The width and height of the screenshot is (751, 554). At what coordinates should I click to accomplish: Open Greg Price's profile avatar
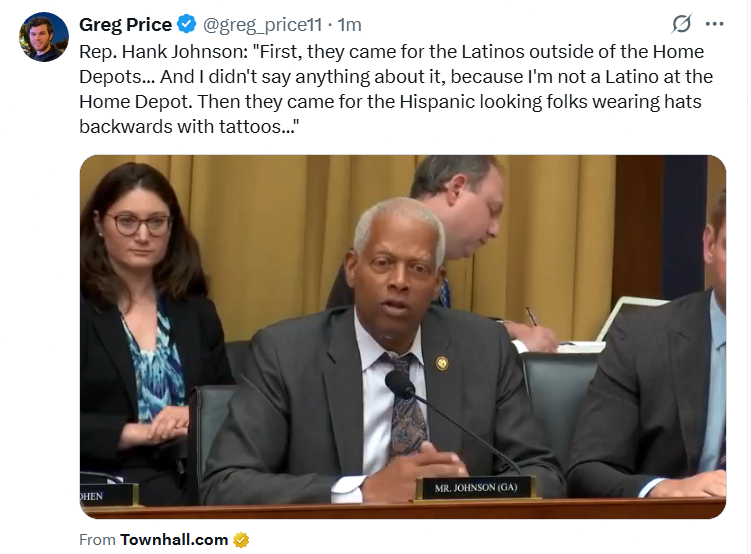44,37
